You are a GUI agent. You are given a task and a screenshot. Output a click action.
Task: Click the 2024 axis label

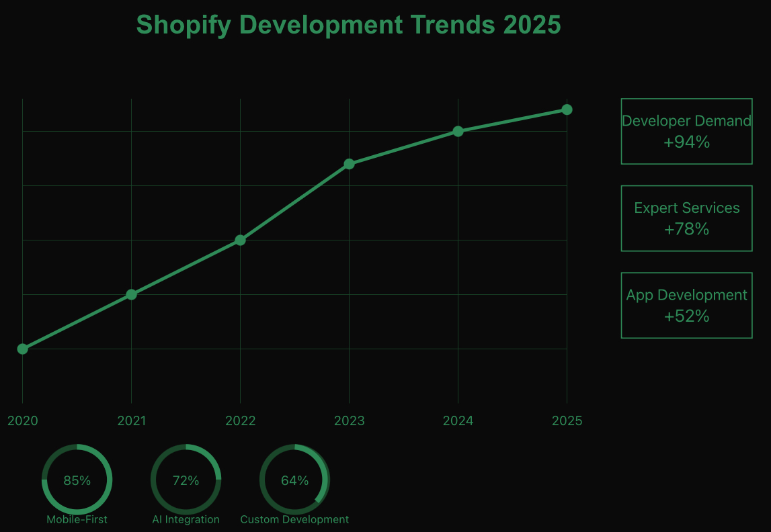(x=458, y=421)
